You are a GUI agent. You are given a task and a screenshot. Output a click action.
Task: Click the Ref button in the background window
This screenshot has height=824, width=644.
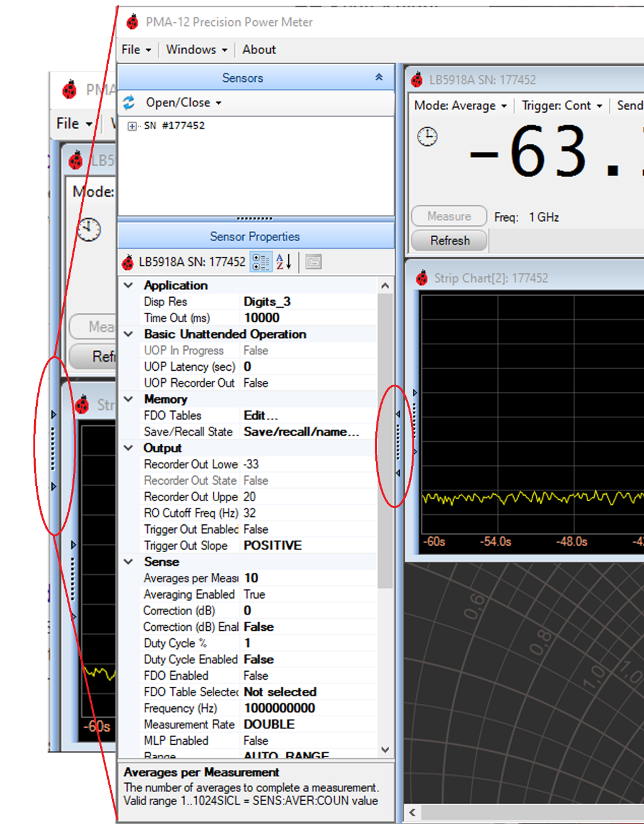tap(93, 356)
